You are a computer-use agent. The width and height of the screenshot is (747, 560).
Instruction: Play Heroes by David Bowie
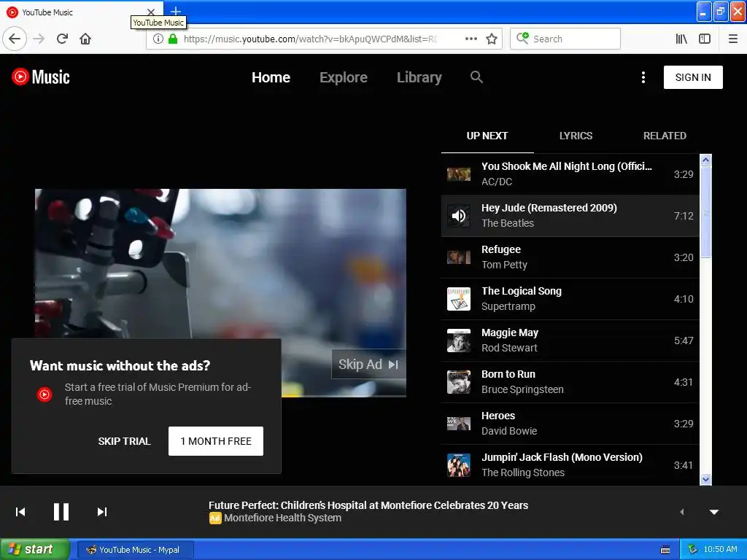click(570, 424)
